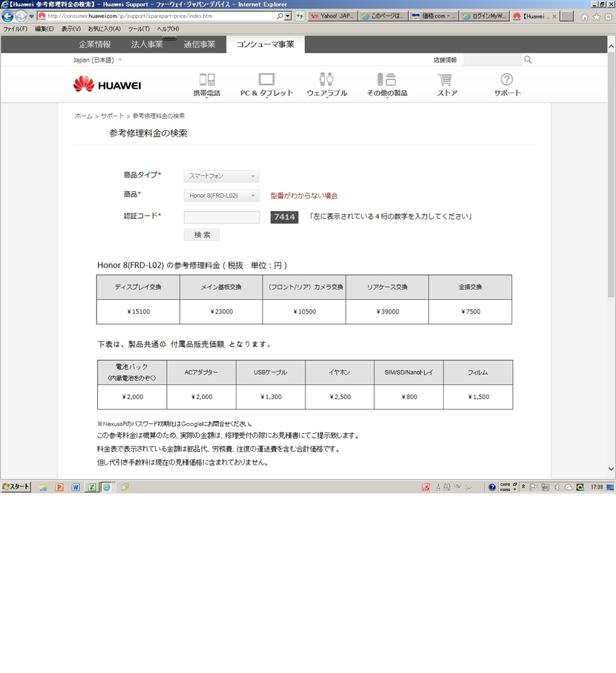
Task: Open the お気に入り(A) menu
Action: (104, 29)
